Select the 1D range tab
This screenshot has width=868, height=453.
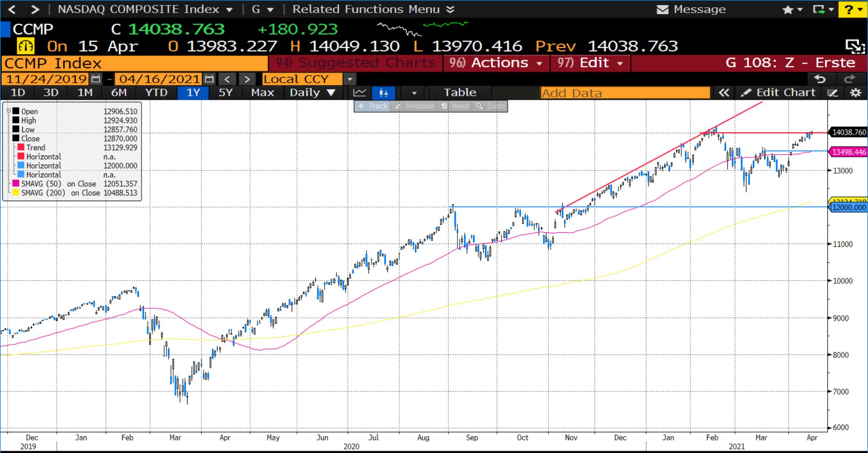(18, 93)
